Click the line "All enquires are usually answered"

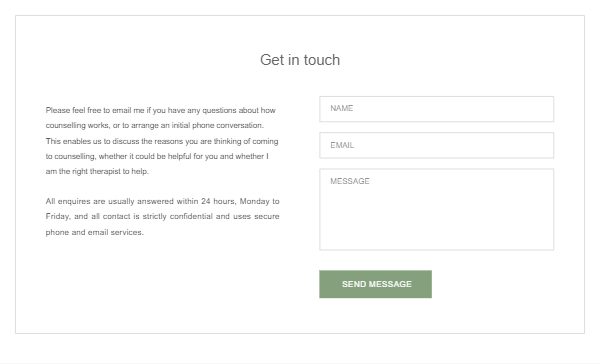(x=162, y=201)
